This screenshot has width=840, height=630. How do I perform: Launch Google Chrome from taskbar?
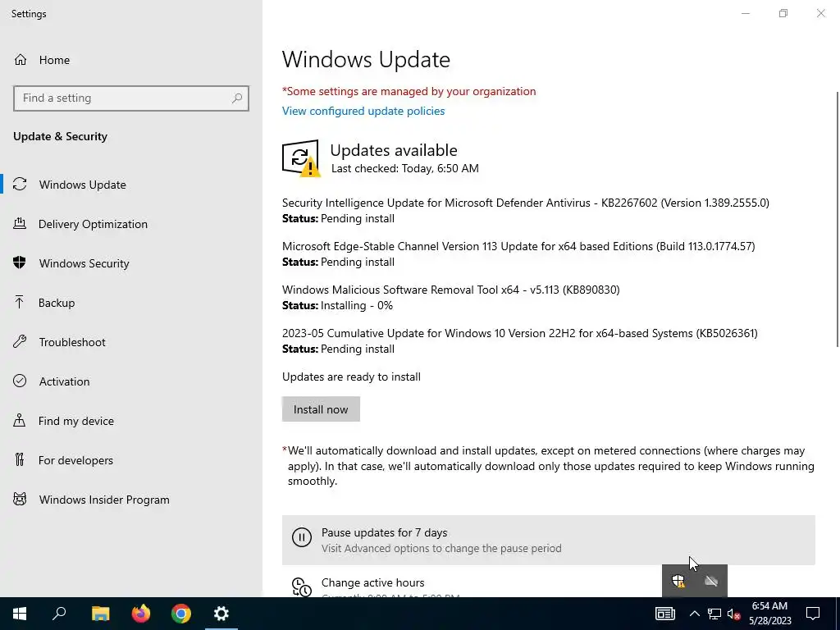point(181,614)
